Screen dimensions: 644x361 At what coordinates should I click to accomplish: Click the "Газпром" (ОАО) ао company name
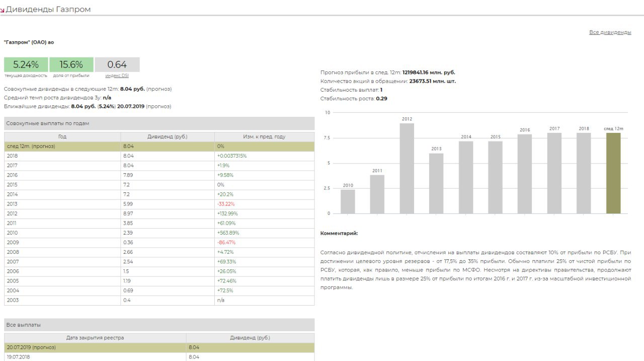(29, 42)
